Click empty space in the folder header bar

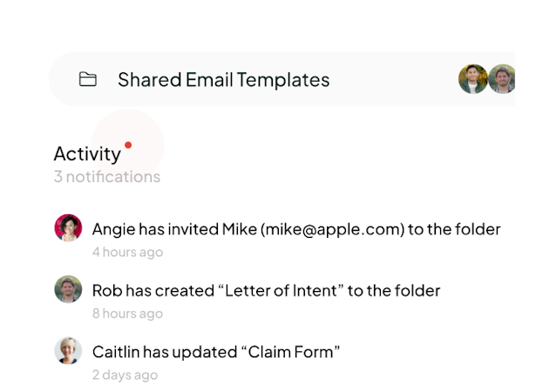[392, 80]
